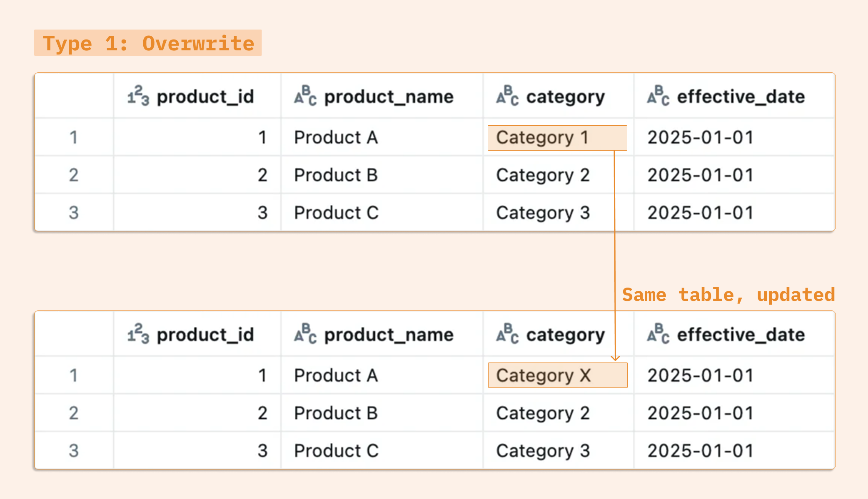Select the highlighted Category X cell
The image size is (868, 499).
click(x=557, y=375)
